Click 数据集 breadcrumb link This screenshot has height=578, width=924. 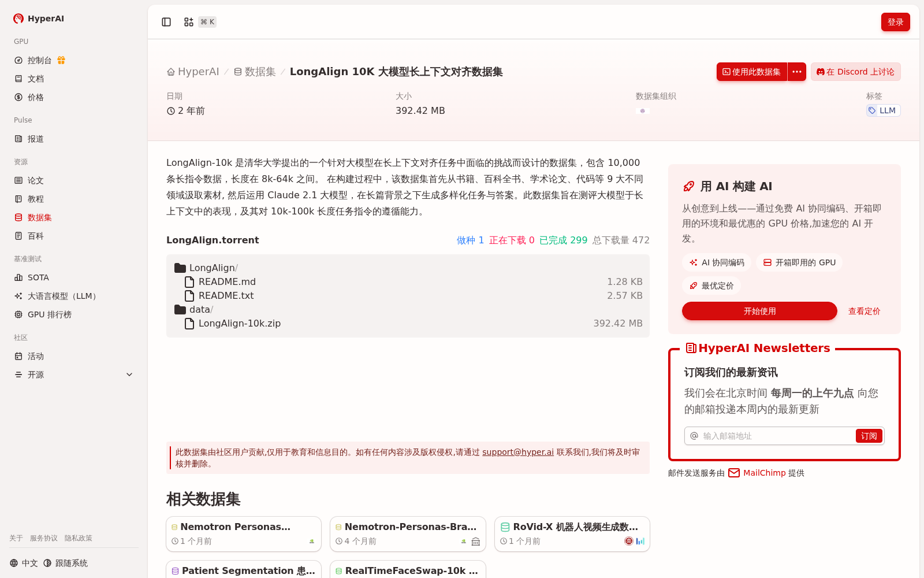pyautogui.click(x=255, y=72)
